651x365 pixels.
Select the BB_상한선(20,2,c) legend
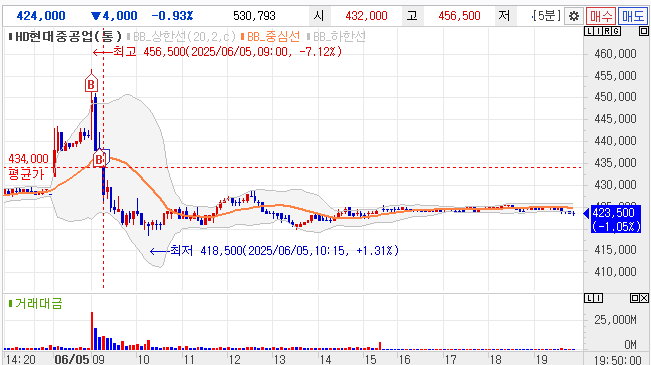(181, 37)
